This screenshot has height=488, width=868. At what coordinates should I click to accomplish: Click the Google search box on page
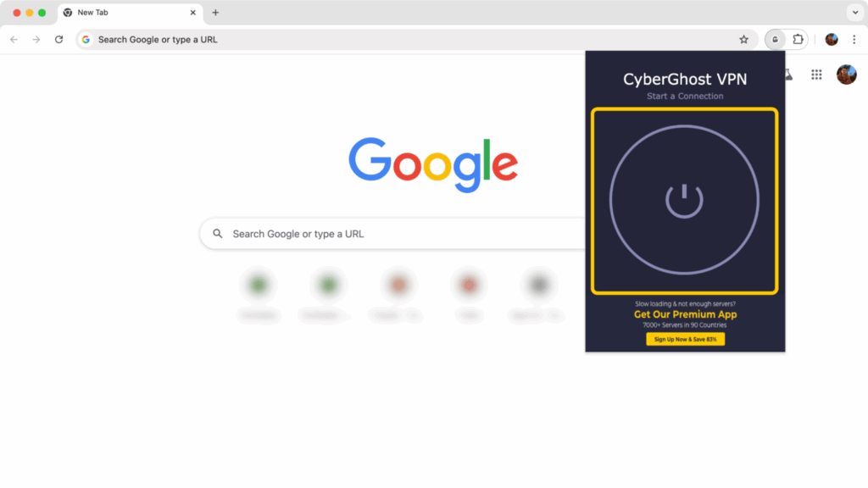click(393, 234)
